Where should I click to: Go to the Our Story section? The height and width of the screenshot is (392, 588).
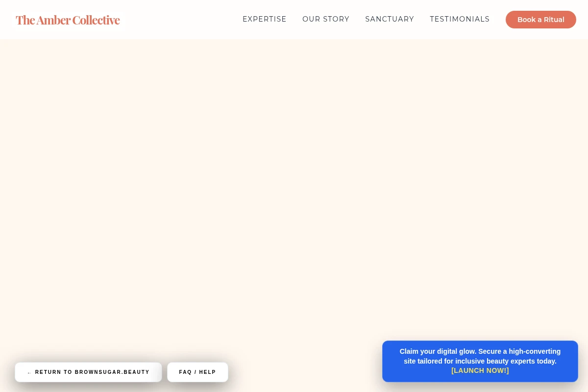point(326,19)
